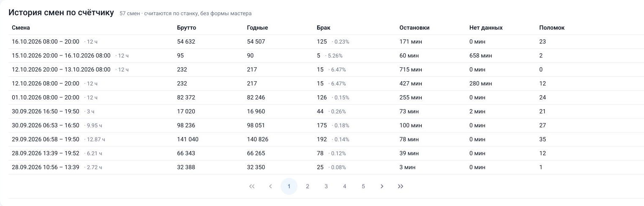Click the Нет данных column header
Image resolution: width=644 pixels, height=206 pixels.
click(486, 28)
